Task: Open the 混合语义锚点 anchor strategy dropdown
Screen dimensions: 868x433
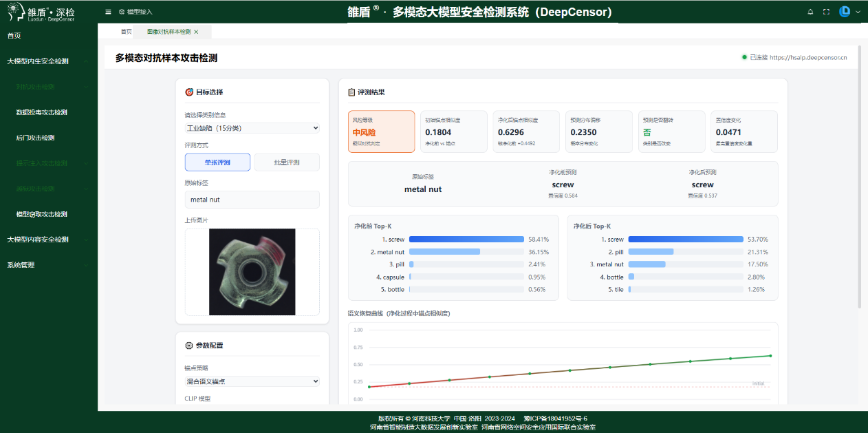Action: (252, 381)
